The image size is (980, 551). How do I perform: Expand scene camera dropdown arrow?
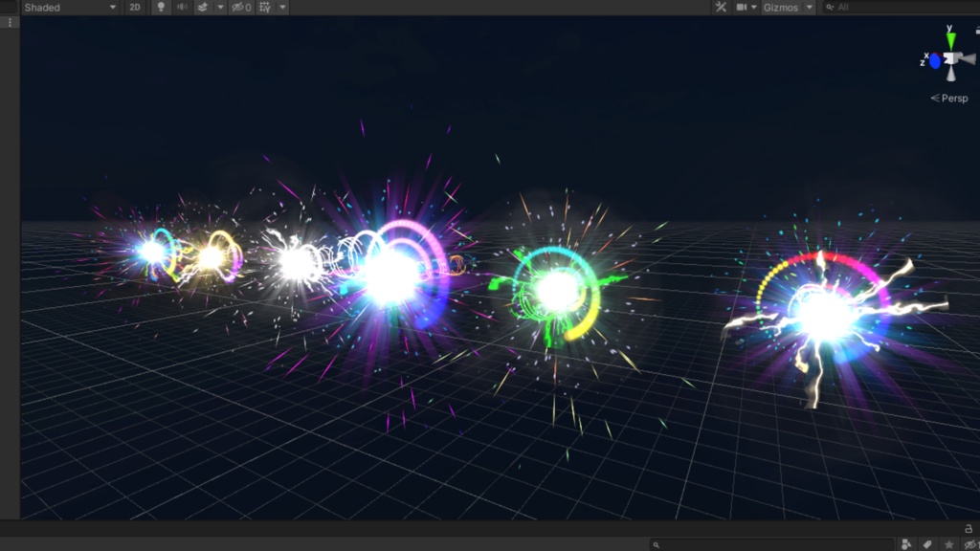pyautogui.click(x=754, y=7)
